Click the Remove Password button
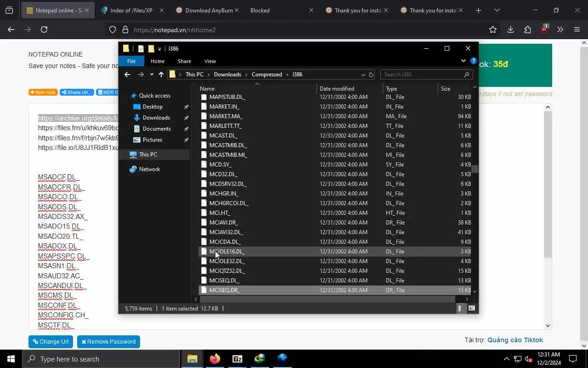Screen dimensions: 588x368 (108, 342)
